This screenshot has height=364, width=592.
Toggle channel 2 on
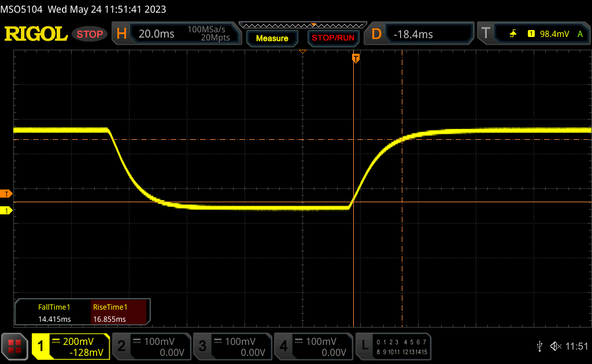click(x=121, y=346)
